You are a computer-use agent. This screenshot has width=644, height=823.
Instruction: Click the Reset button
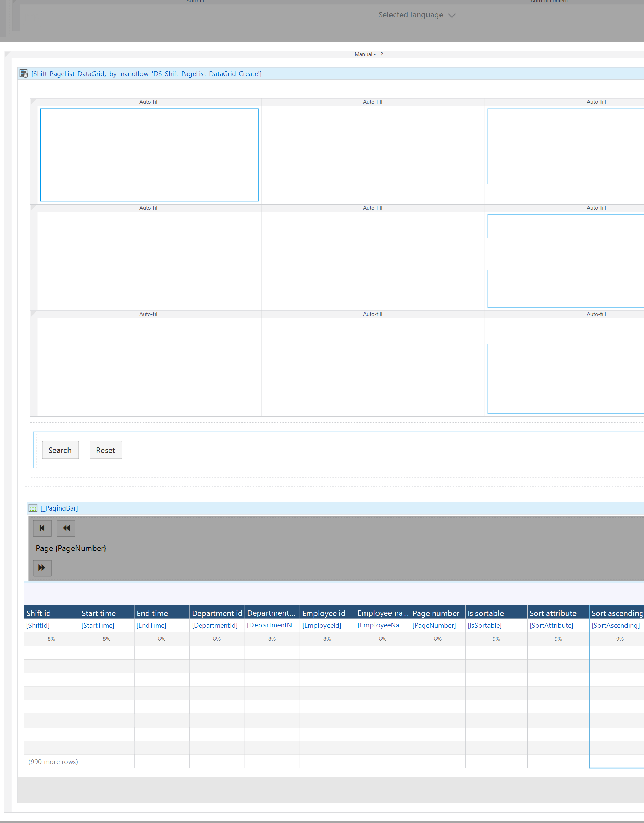pos(106,450)
